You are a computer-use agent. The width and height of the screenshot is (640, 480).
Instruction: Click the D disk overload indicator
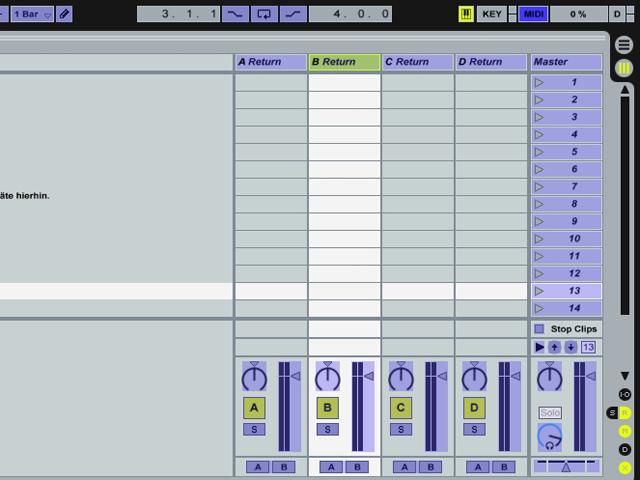tap(617, 14)
